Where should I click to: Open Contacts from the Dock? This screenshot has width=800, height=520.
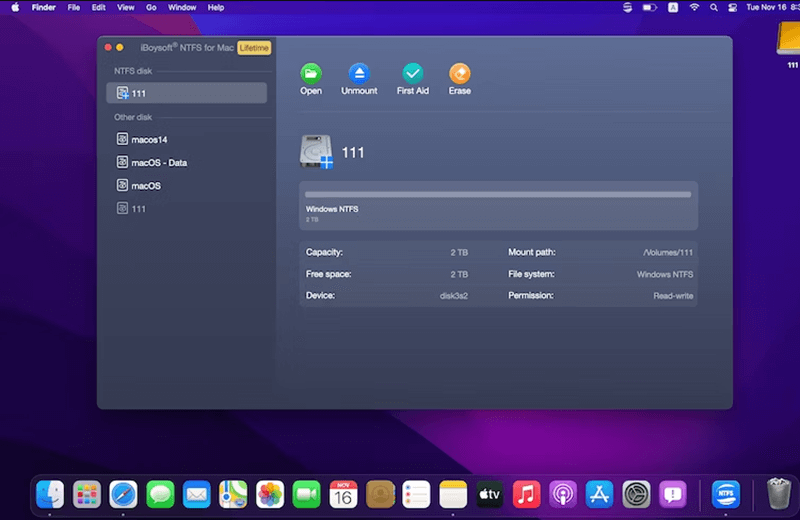pos(380,494)
